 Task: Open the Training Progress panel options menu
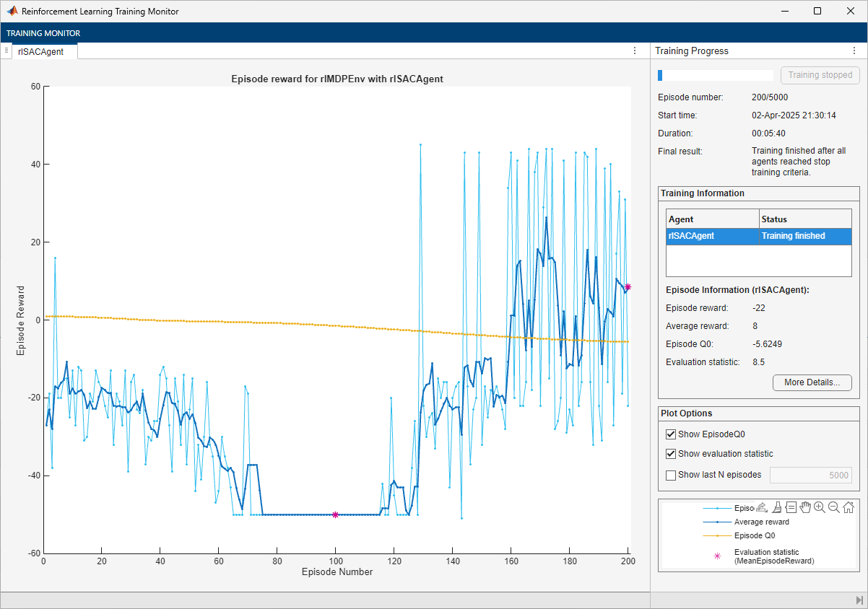pos(854,51)
